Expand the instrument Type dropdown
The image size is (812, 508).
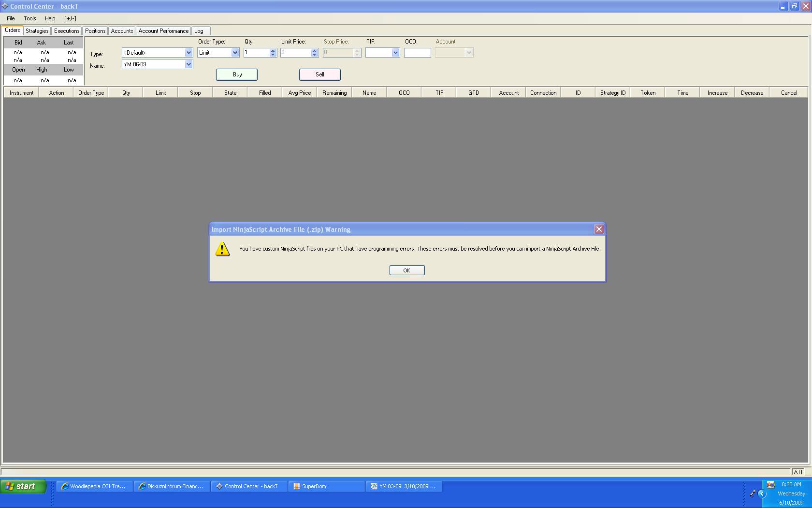tap(188, 53)
